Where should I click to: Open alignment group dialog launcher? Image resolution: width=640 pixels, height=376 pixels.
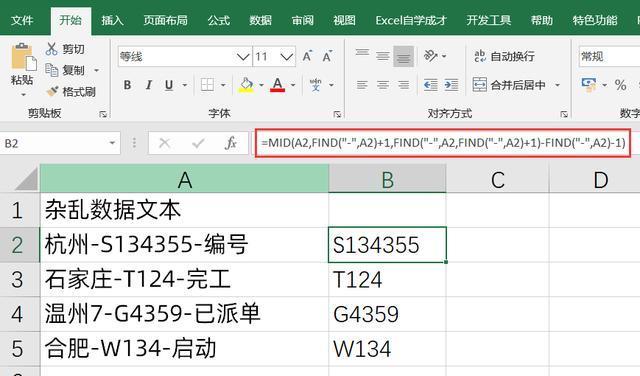(x=564, y=114)
